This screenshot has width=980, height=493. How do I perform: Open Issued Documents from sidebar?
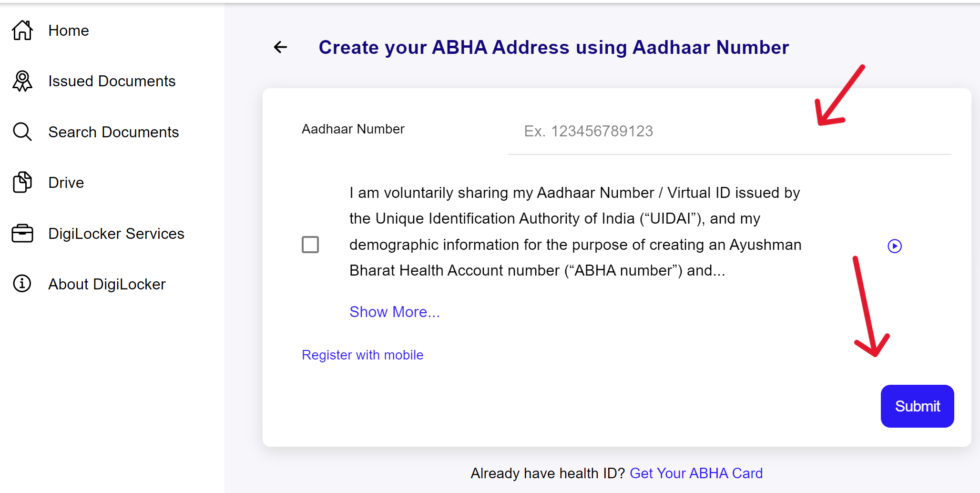[x=111, y=81]
